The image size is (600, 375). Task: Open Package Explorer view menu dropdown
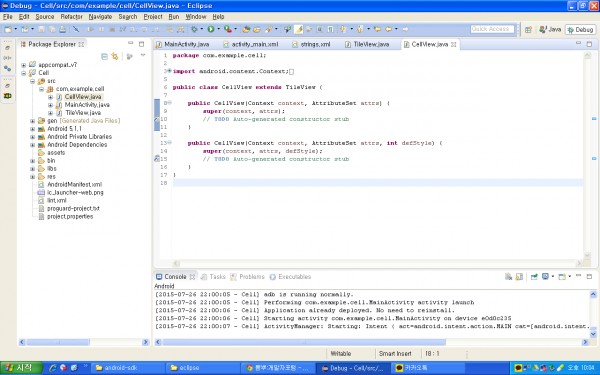[x=143, y=56]
